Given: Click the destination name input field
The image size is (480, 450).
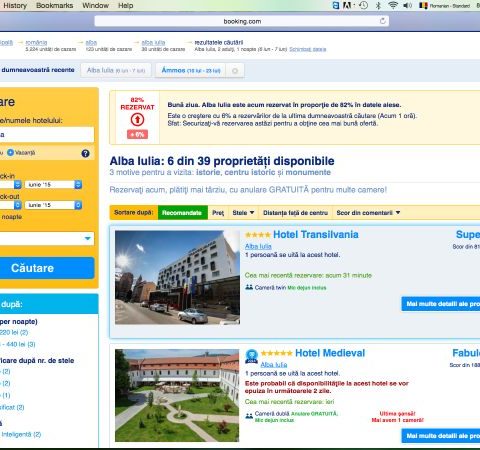Looking at the screenshot, I should click(x=47, y=135).
